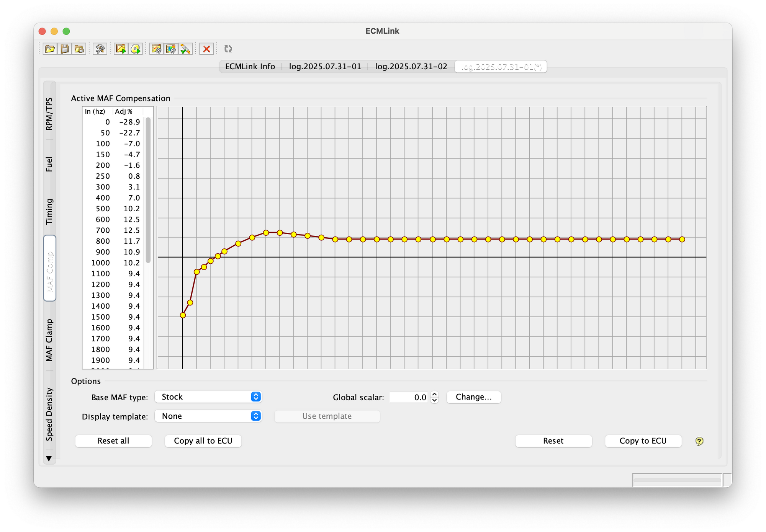Select the -7.0 adjustment value at 100 hz

pos(128,144)
